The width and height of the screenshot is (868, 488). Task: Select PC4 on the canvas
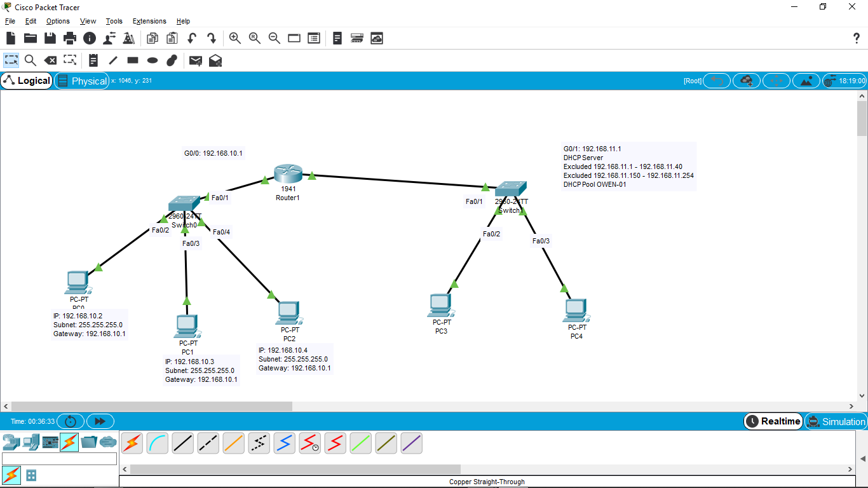[x=576, y=310]
